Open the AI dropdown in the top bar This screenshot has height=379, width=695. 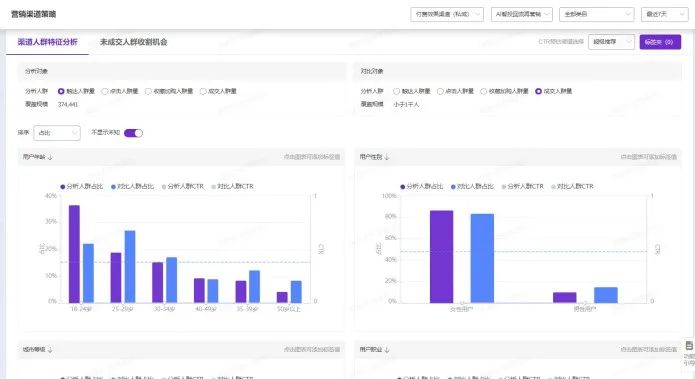[522, 14]
